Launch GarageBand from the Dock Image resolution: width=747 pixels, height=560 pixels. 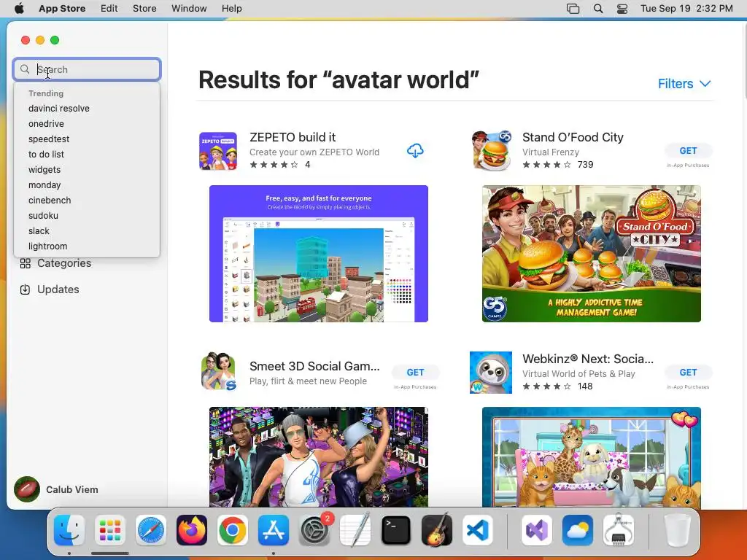pos(437,530)
